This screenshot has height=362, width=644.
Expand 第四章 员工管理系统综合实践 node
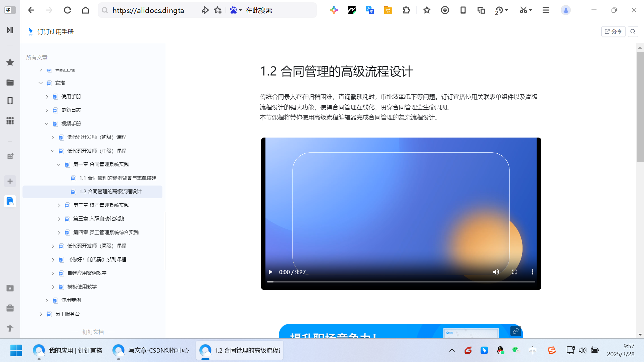[59, 232]
